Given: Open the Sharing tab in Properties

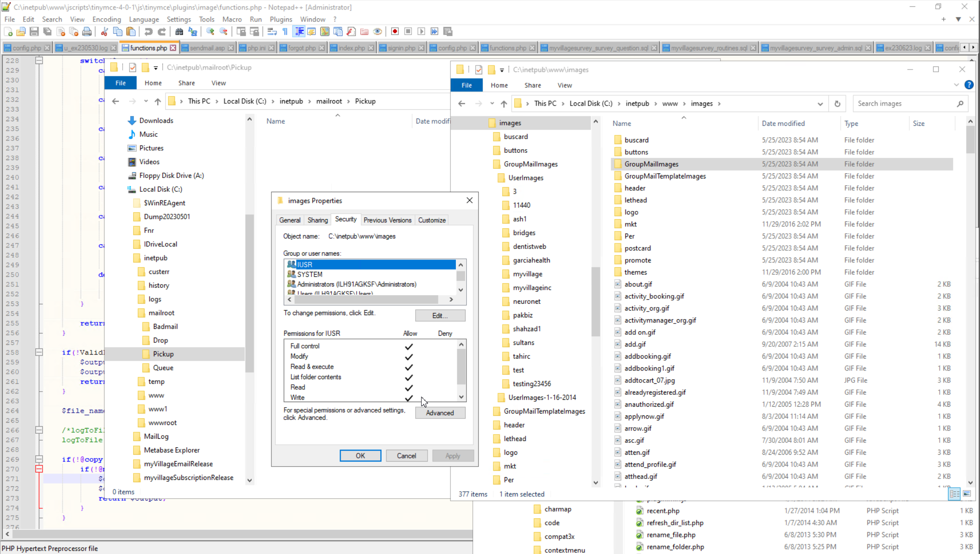Looking at the screenshot, I should click(x=318, y=220).
